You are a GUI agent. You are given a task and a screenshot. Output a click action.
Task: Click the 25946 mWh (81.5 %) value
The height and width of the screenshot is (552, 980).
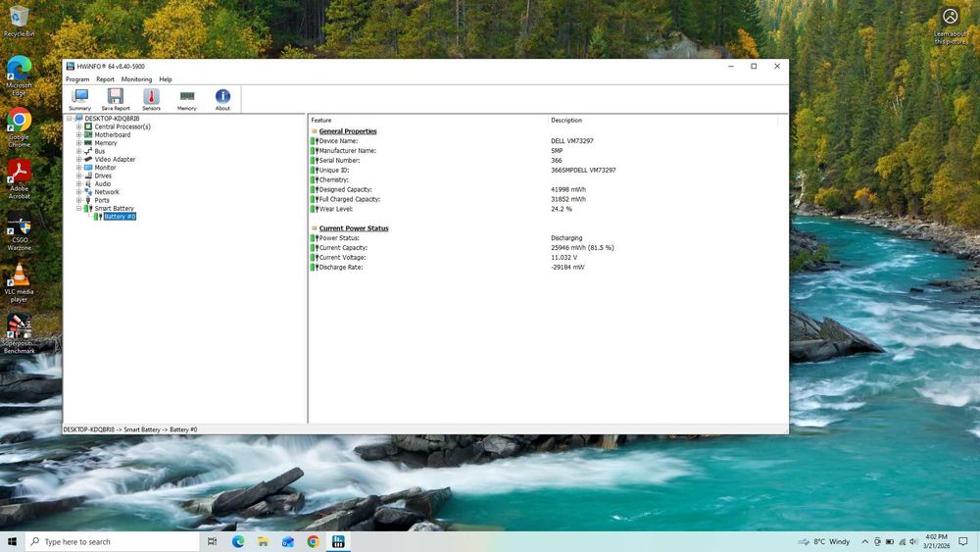click(582, 247)
